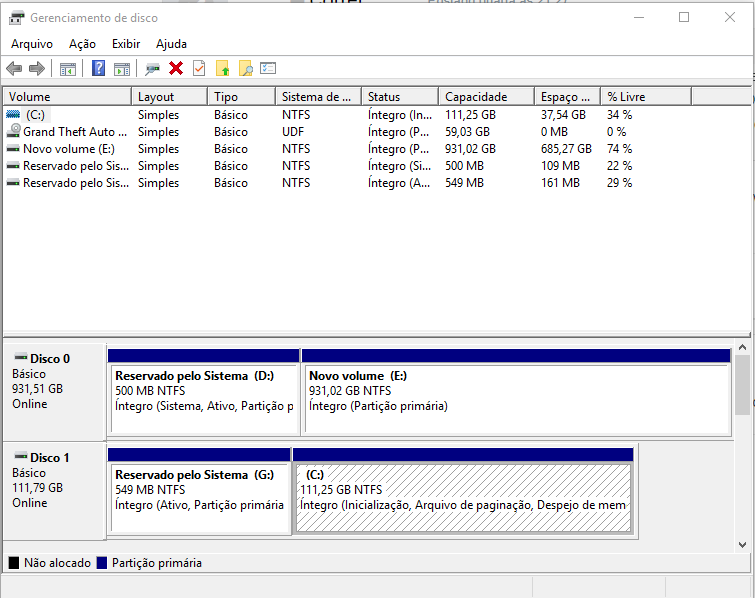The height and width of the screenshot is (598, 755).
Task: Click the scroll up arrow in disk pane
Action: pos(742,347)
